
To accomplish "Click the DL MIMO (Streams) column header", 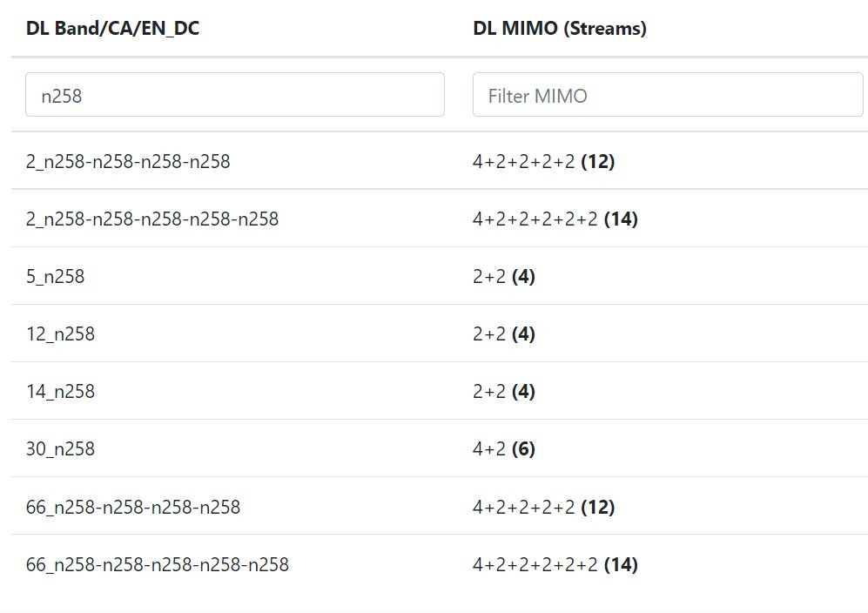I will click(560, 28).
